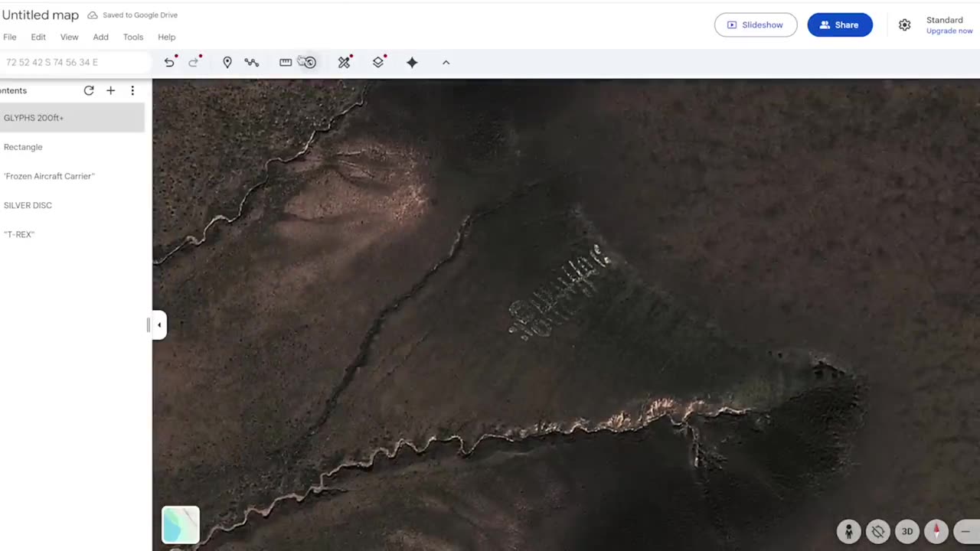
Task: Collapse the left contents side panel
Action: click(159, 325)
